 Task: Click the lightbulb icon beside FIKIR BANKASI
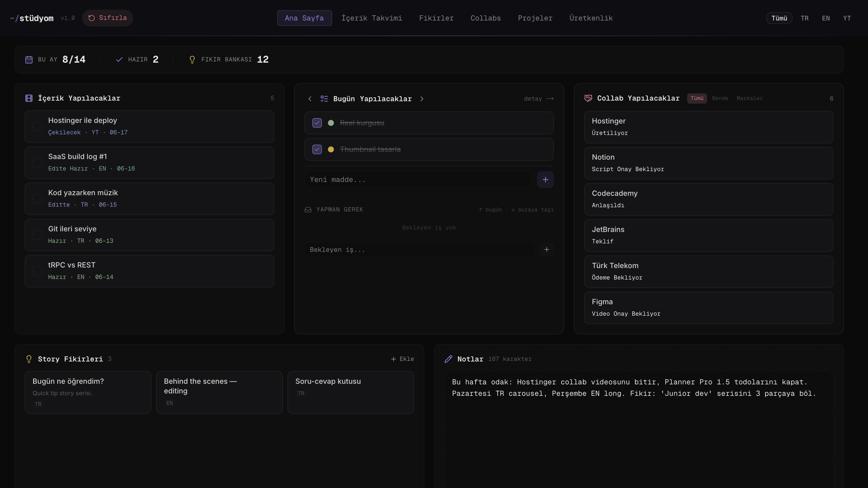(192, 60)
